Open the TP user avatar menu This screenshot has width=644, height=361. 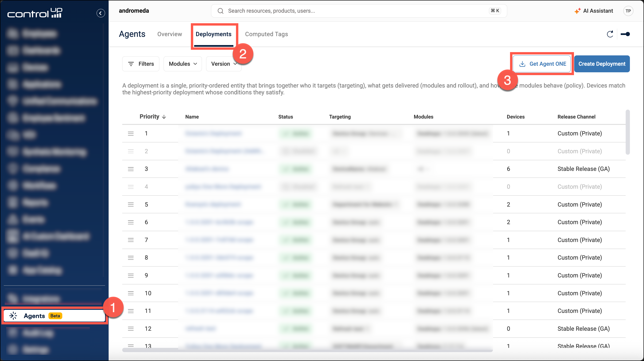[628, 11]
